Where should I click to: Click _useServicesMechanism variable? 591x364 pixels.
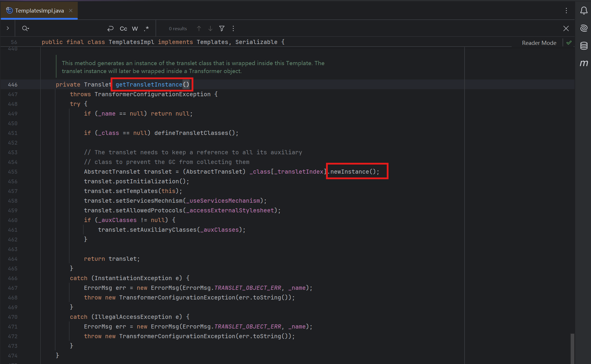tap(223, 201)
